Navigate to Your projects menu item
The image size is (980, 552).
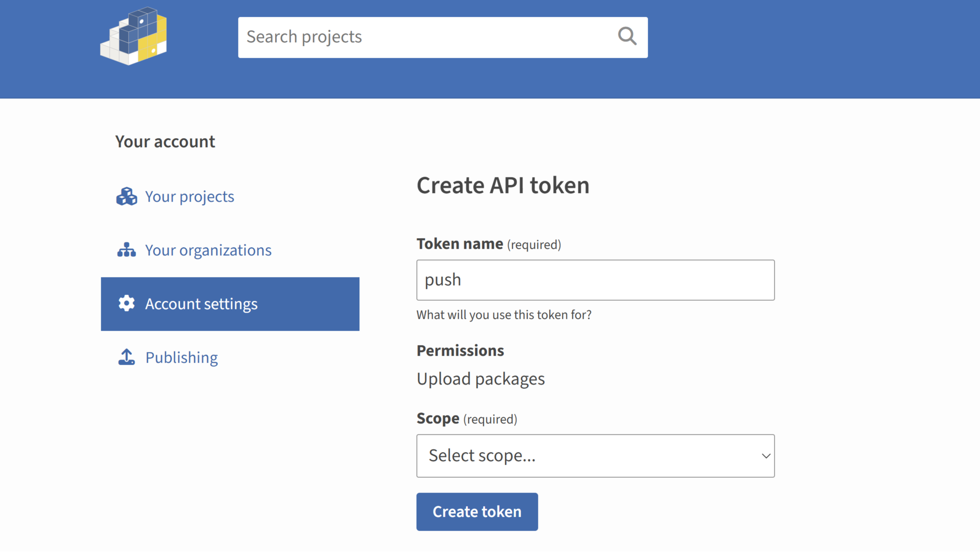190,196
